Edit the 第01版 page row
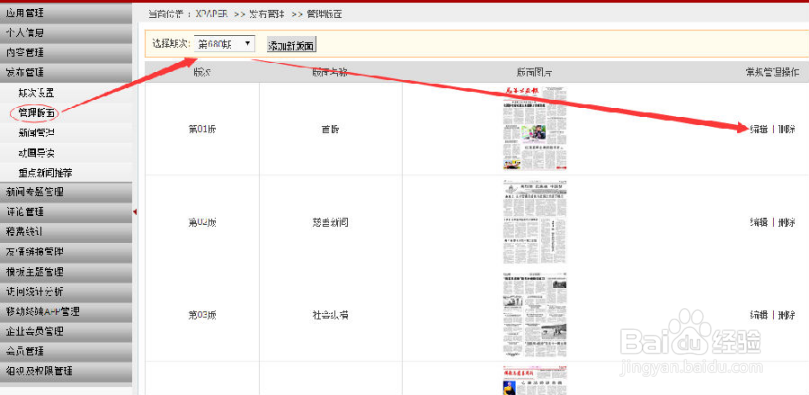Image resolution: width=809 pixels, height=395 pixels. [x=758, y=129]
